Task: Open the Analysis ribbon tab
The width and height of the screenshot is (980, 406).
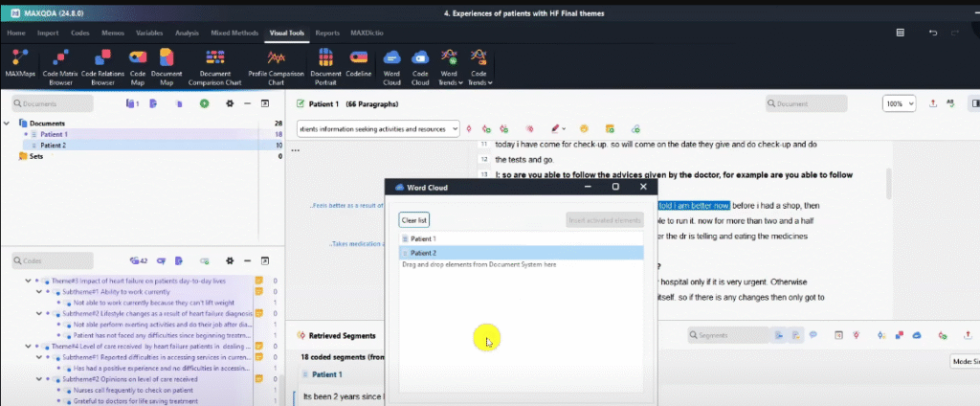Action: point(187,34)
